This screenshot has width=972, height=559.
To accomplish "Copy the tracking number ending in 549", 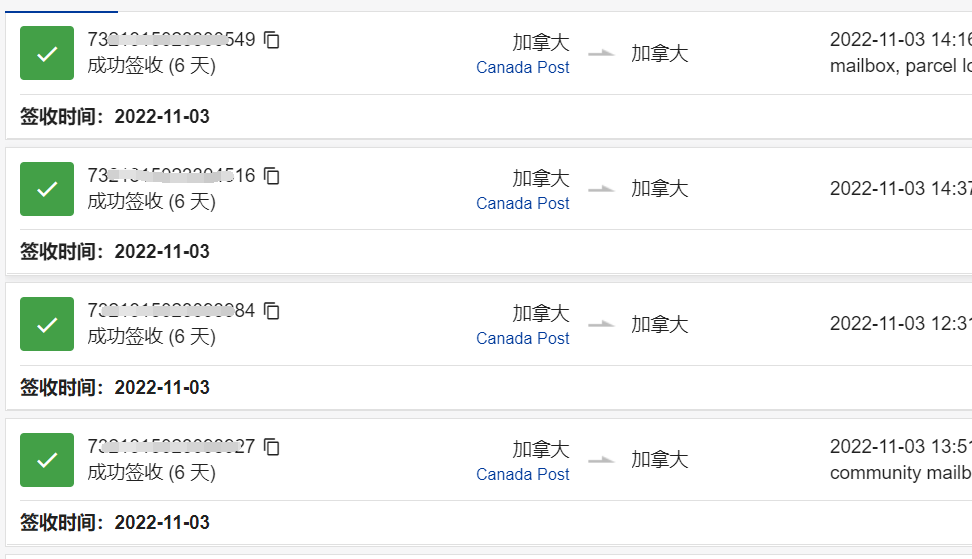I will 272,40.
